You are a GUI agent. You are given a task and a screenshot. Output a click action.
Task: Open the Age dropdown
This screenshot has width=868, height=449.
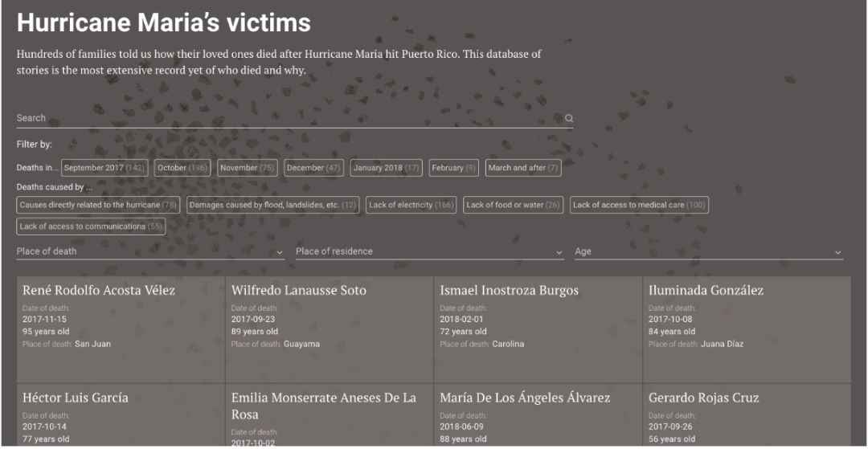tap(708, 252)
